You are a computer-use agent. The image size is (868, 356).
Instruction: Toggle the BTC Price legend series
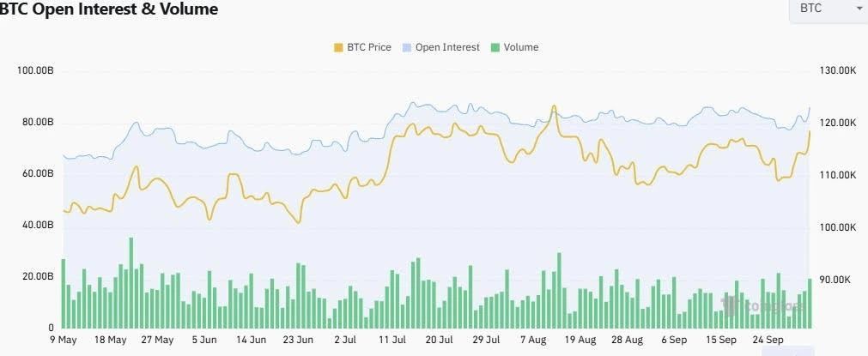[367, 47]
